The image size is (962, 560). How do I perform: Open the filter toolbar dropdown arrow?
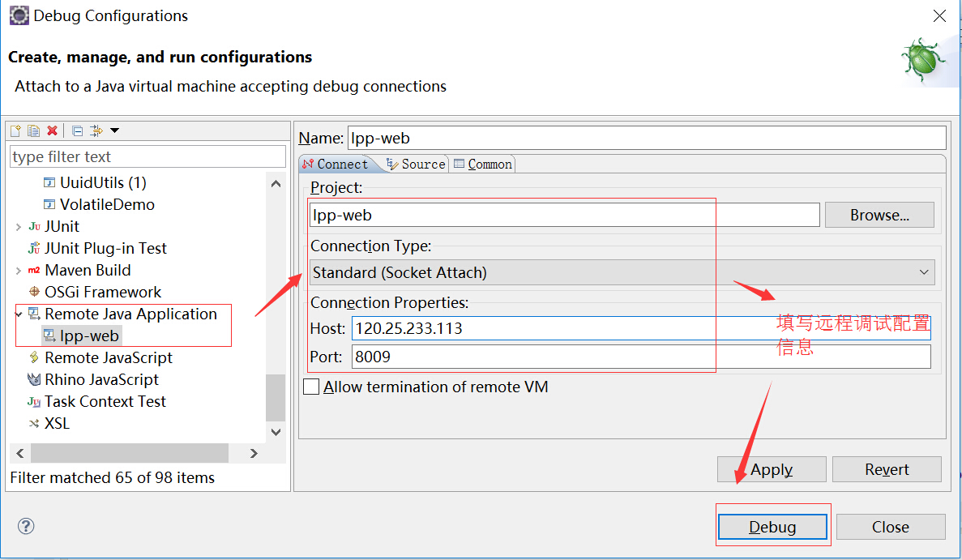point(114,130)
